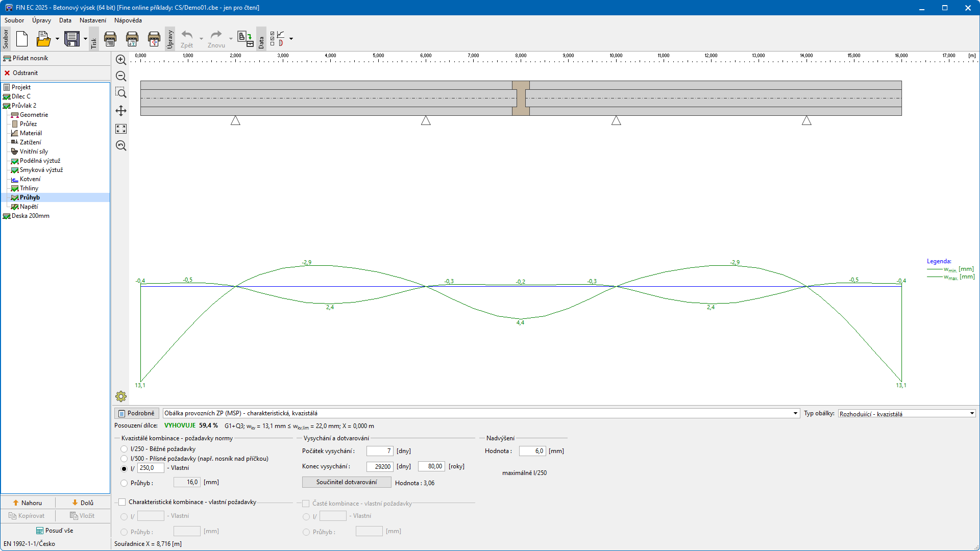Click the Nadvýšení Hodnota input field

tap(532, 451)
